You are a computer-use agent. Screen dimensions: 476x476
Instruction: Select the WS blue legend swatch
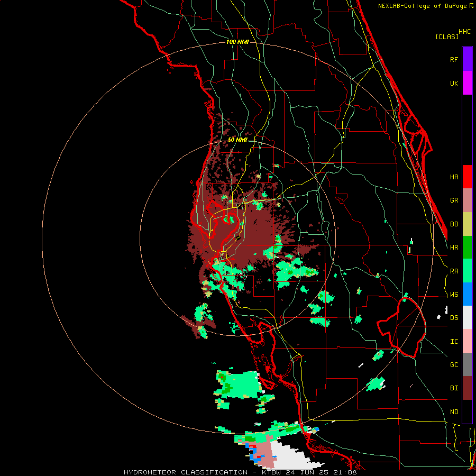[467, 294]
